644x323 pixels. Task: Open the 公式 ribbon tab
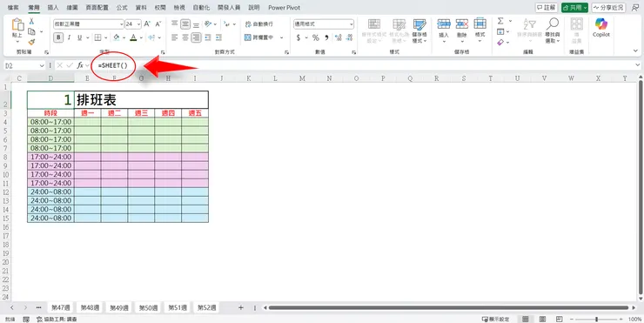pos(122,8)
